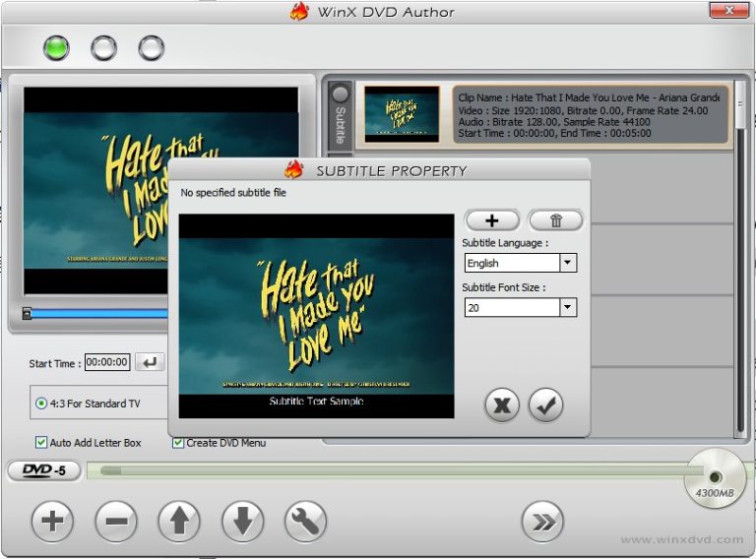This screenshot has width=756, height=559.
Task: Select 4:3 For Standard TV radio option
Action: 41,404
